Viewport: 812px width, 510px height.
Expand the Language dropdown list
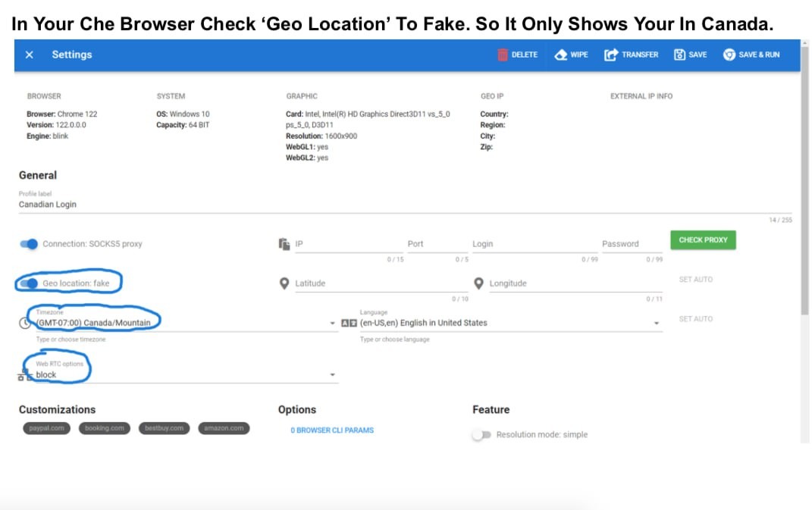pyautogui.click(x=657, y=324)
